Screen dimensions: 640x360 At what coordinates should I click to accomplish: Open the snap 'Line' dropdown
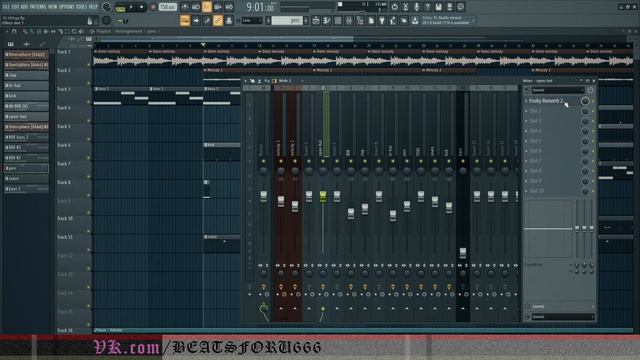pyautogui.click(x=252, y=20)
